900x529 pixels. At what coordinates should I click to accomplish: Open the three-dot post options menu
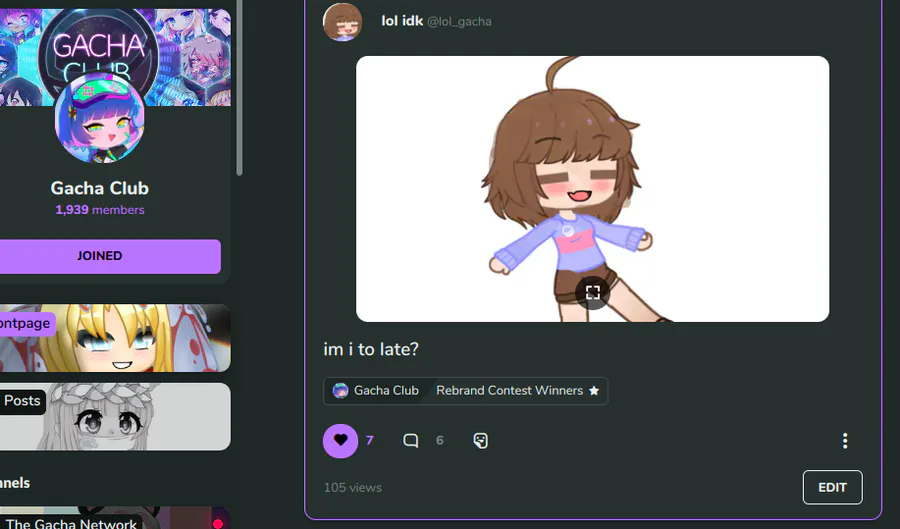845,441
